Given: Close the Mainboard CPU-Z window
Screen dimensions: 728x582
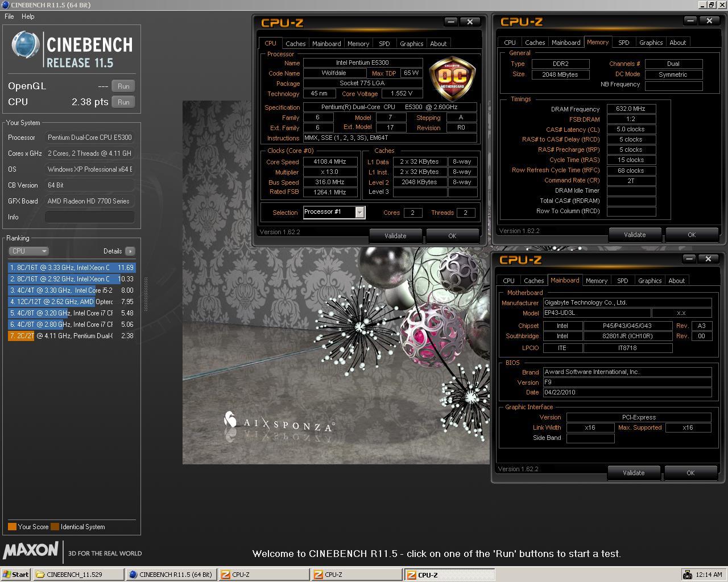Looking at the screenshot, I should 708,259.
